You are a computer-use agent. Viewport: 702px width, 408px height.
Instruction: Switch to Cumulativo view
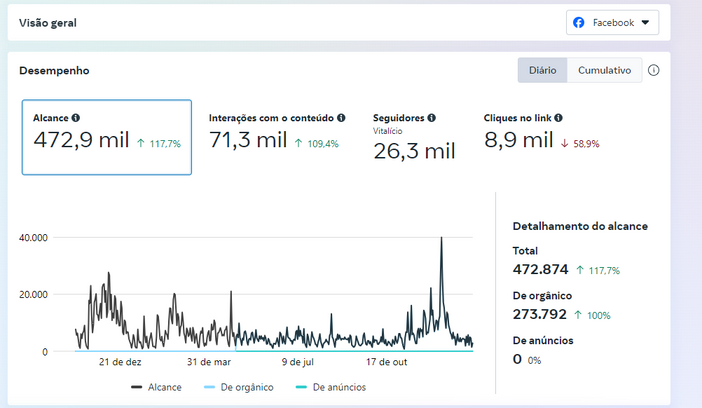[x=604, y=70]
